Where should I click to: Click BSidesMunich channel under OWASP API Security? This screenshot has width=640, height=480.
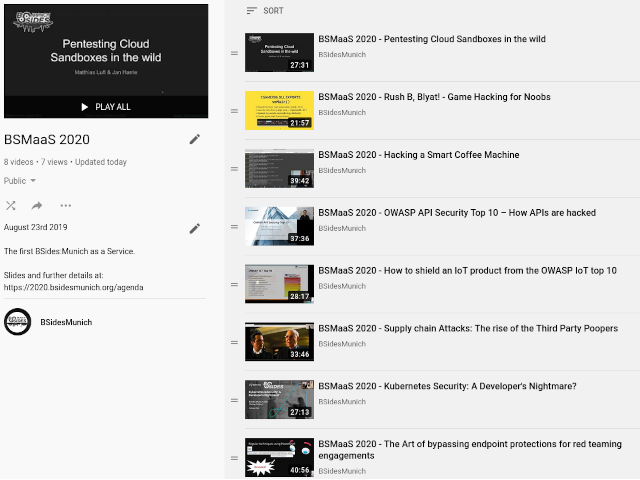click(x=342, y=229)
